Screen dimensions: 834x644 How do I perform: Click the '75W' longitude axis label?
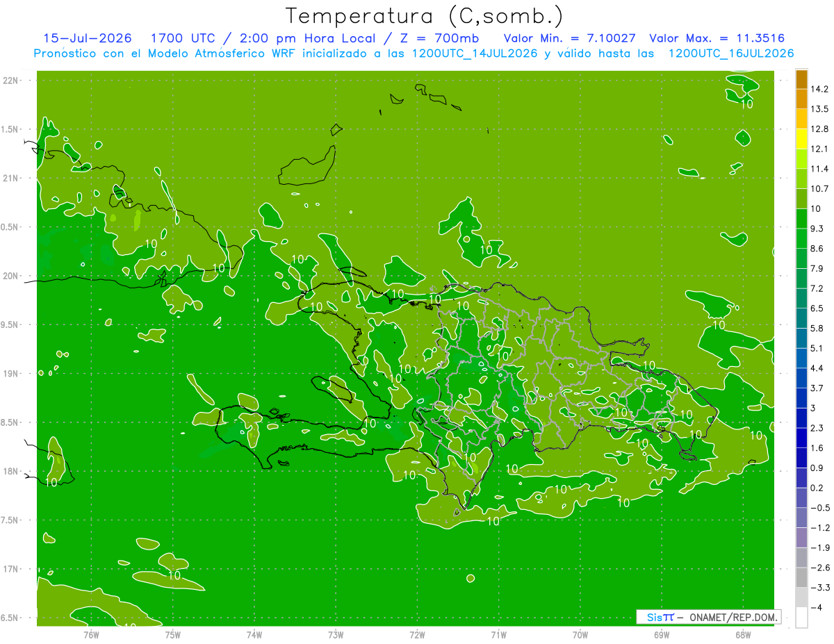pyautogui.click(x=173, y=635)
